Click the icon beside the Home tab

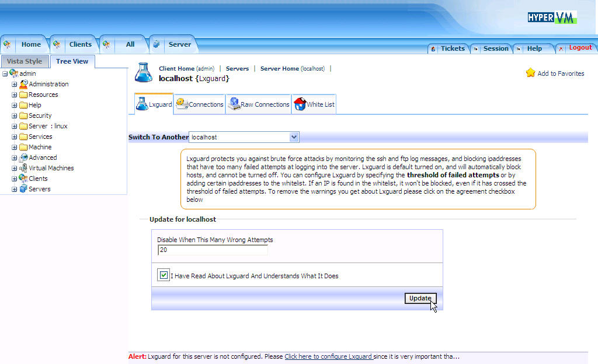point(7,44)
